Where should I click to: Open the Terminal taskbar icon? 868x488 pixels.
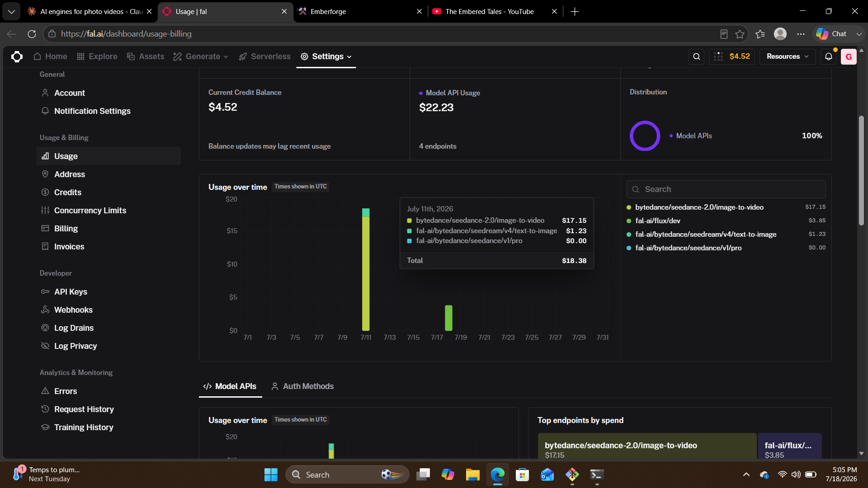tap(597, 474)
